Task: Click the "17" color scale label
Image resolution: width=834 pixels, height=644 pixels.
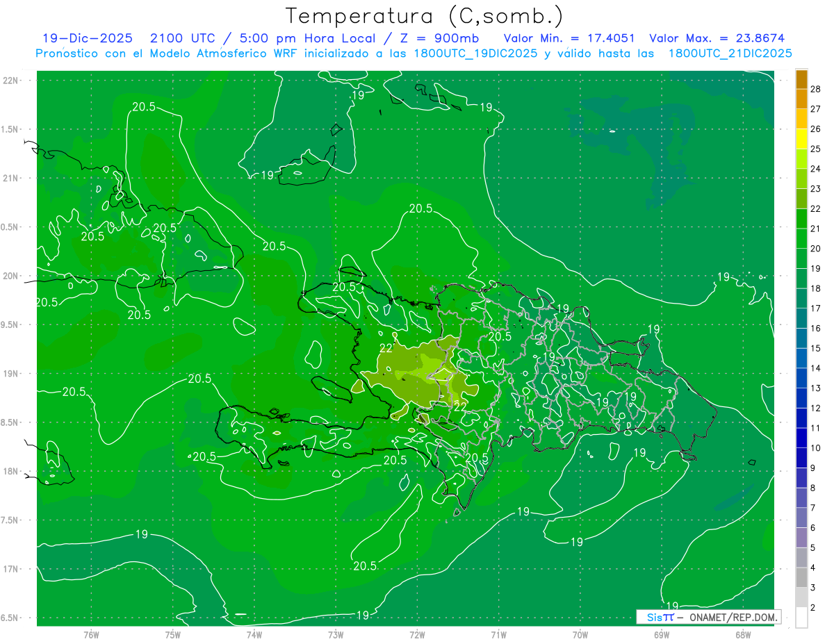Action: point(816,308)
